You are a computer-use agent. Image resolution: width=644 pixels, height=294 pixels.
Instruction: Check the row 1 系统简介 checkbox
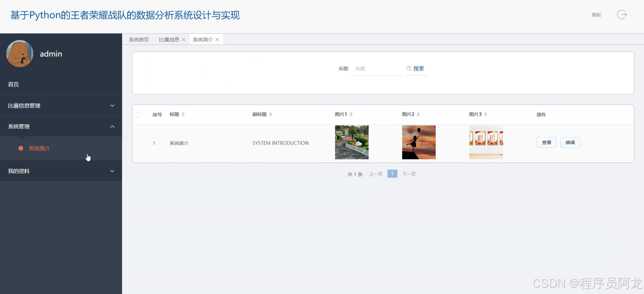138,143
